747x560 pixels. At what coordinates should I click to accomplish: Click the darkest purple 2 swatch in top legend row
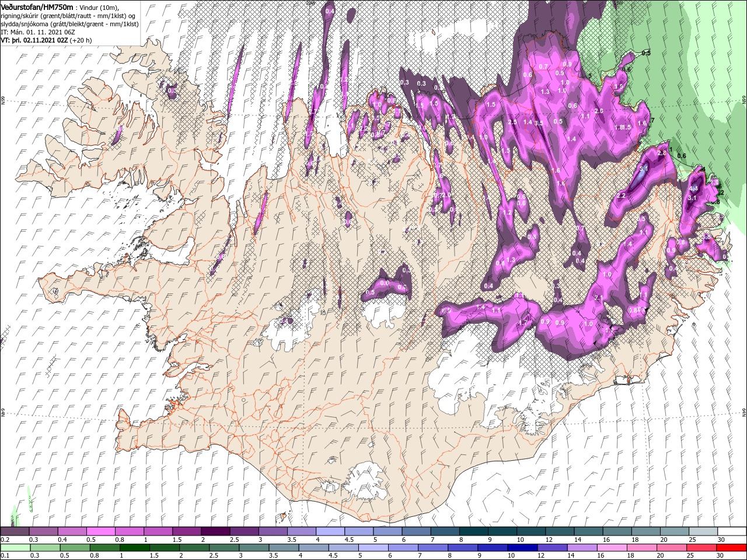[x=215, y=531]
